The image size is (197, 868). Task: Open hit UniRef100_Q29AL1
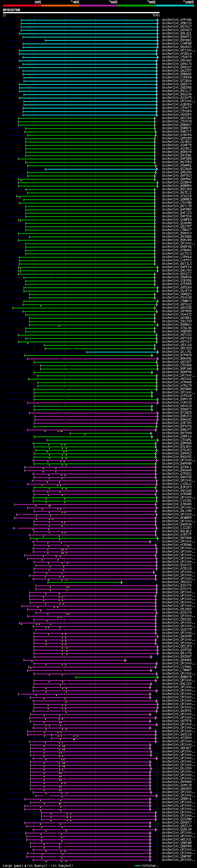click(x=177, y=467)
